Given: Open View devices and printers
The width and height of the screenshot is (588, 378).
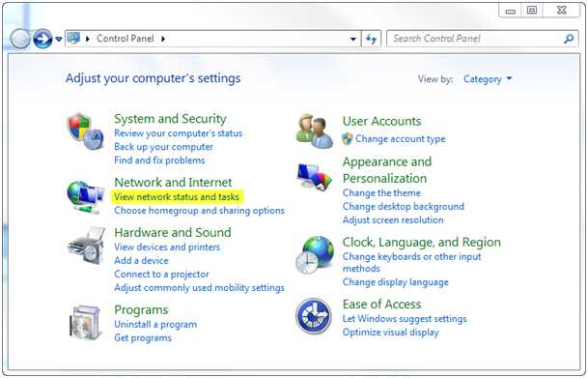Looking at the screenshot, I should pos(167,247).
